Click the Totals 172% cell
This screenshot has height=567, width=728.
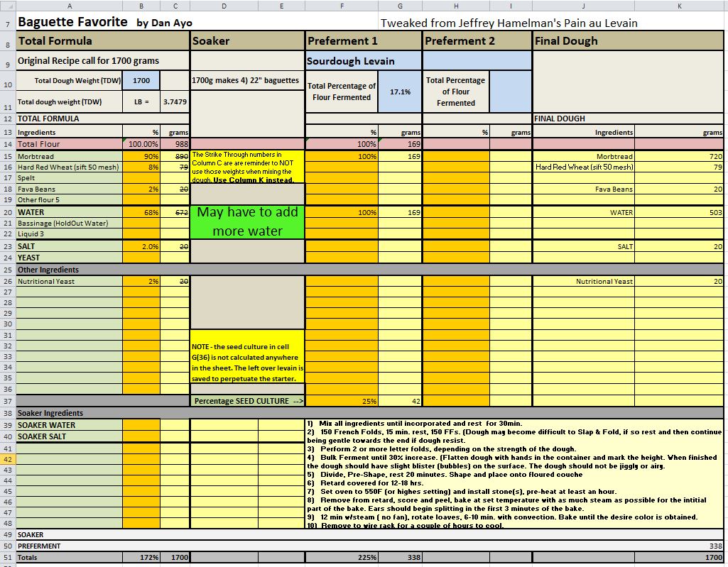(x=141, y=558)
